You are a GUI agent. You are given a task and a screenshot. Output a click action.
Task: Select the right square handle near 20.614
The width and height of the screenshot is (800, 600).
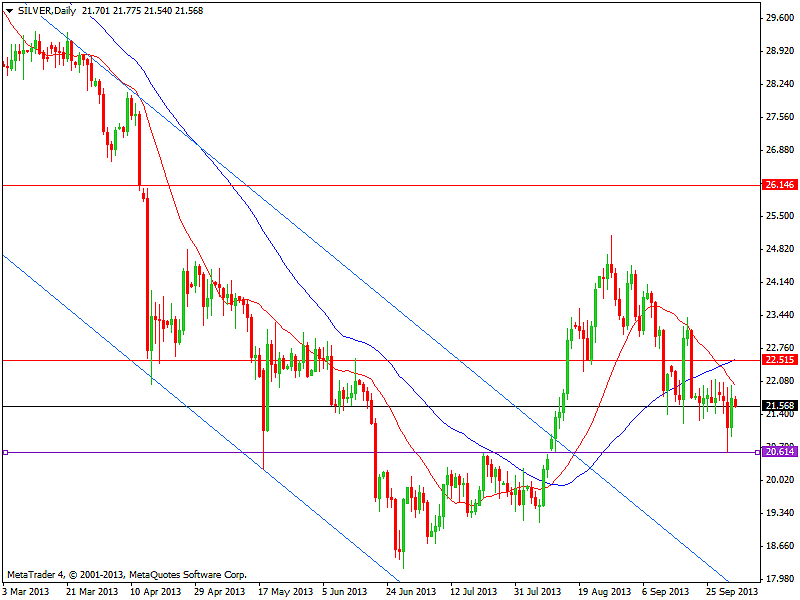click(x=758, y=452)
